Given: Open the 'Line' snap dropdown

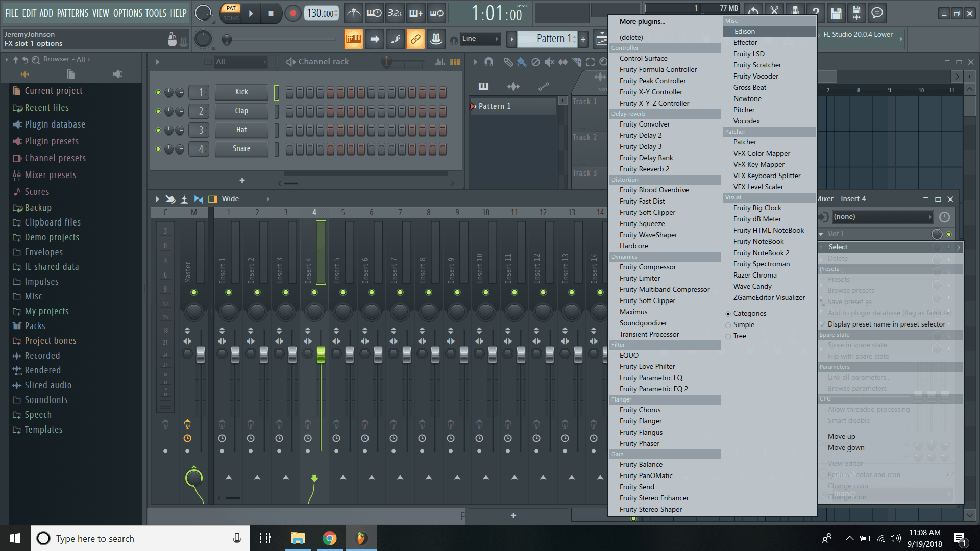Looking at the screenshot, I should tap(480, 39).
